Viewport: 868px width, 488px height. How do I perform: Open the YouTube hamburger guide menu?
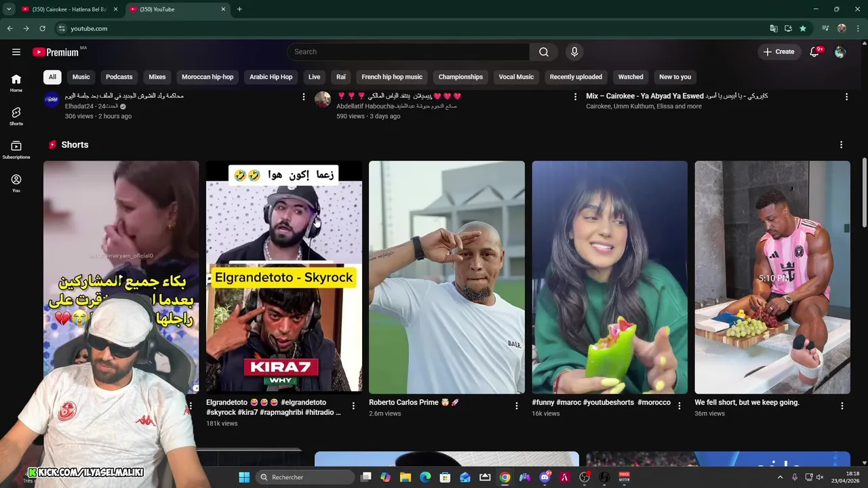[x=16, y=52]
